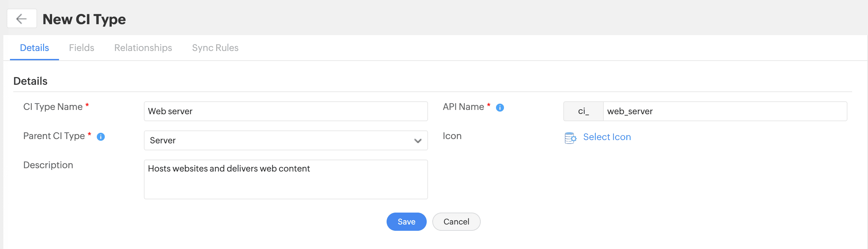
Task: Click the Select Icon link
Action: [606, 137]
